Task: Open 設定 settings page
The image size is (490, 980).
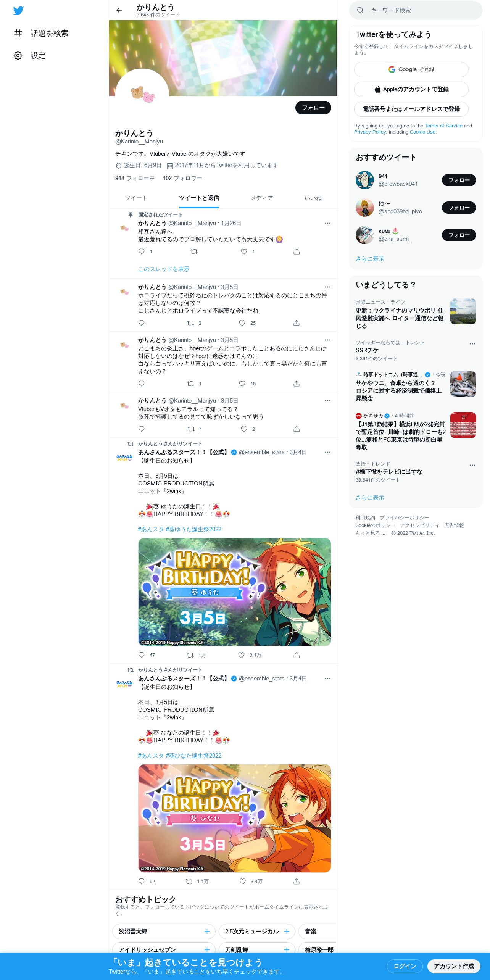Action: click(30, 55)
